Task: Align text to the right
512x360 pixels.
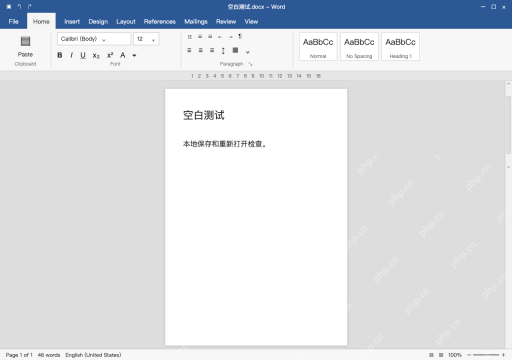Action: point(212,50)
